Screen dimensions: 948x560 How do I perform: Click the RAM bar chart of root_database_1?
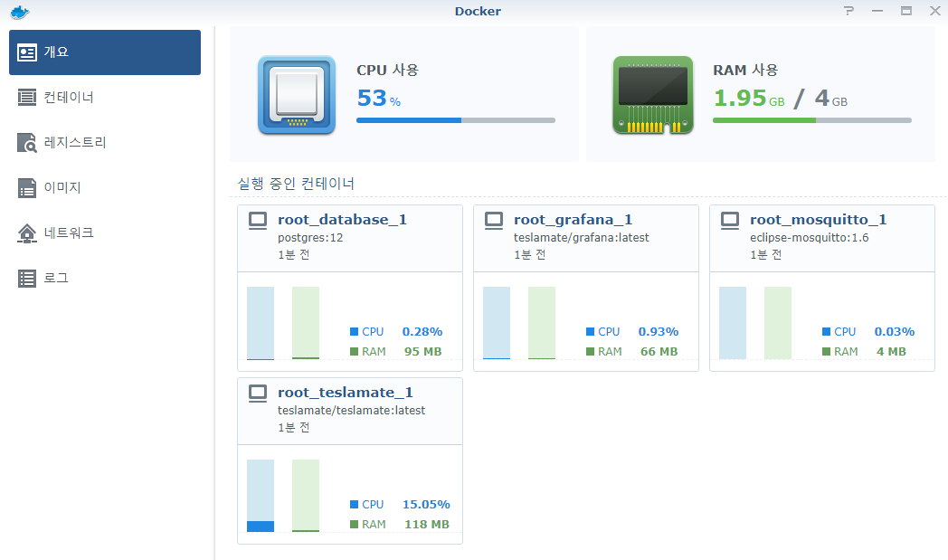pos(306,324)
